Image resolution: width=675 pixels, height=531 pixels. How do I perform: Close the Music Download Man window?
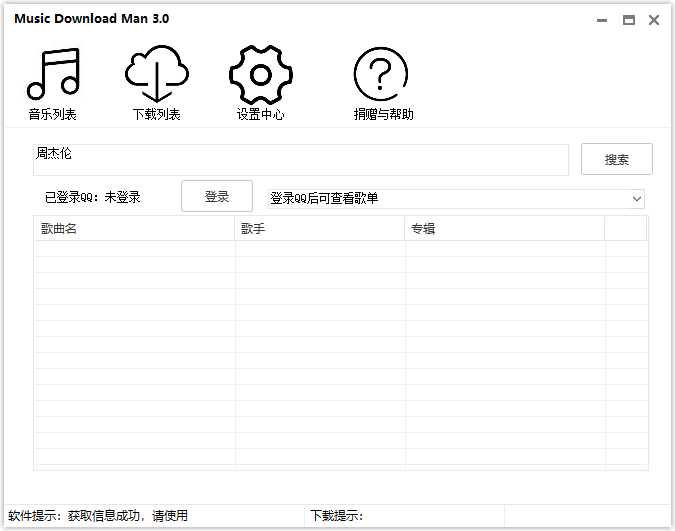click(654, 20)
